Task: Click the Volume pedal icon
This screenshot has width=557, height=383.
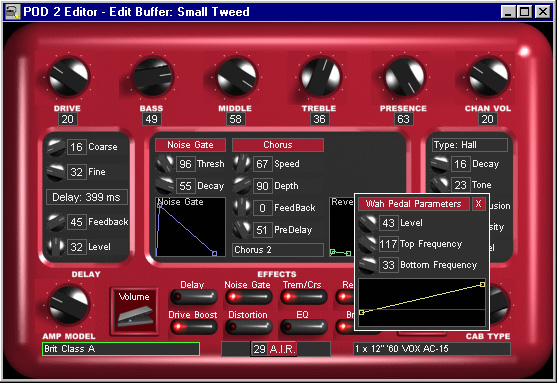Action: [134, 311]
